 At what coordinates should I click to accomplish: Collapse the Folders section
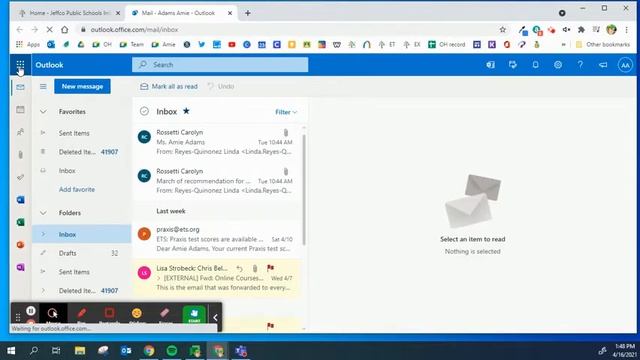tap(43, 213)
